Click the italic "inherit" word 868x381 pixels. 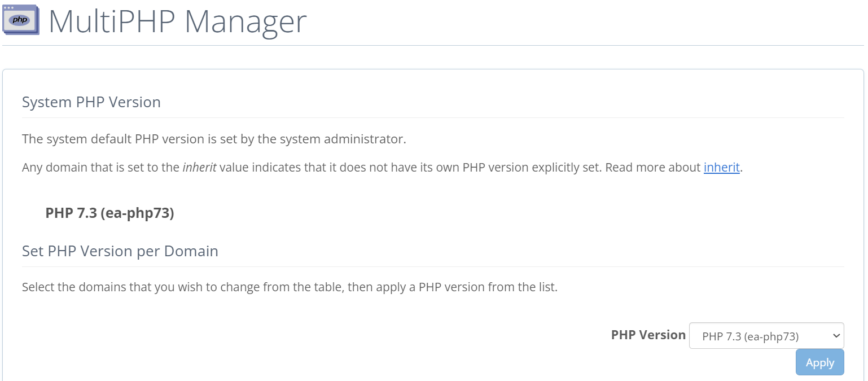coord(199,168)
